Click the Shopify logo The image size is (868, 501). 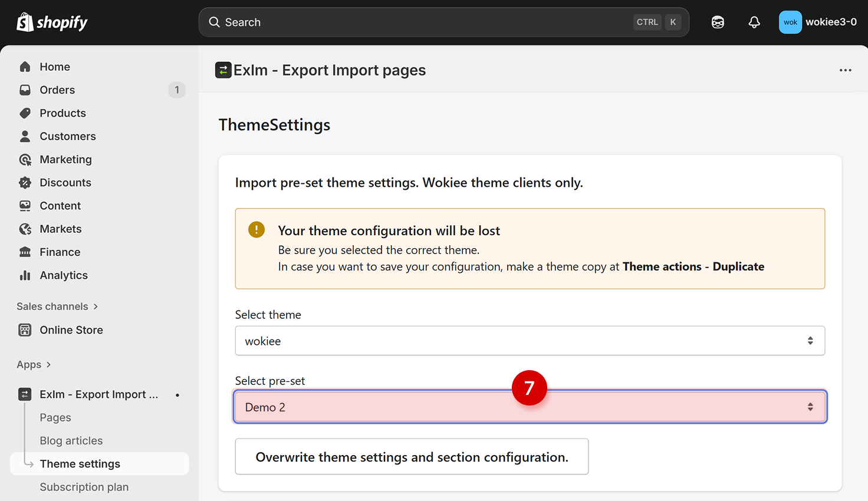click(52, 22)
